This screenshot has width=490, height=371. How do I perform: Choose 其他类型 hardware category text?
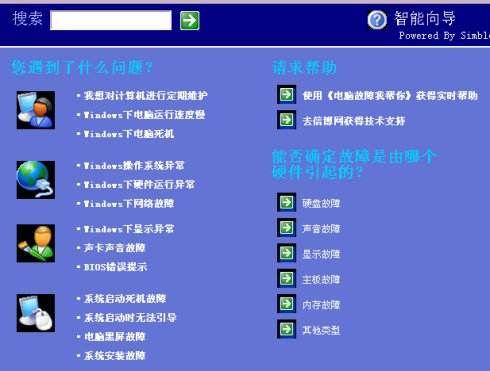(x=321, y=330)
